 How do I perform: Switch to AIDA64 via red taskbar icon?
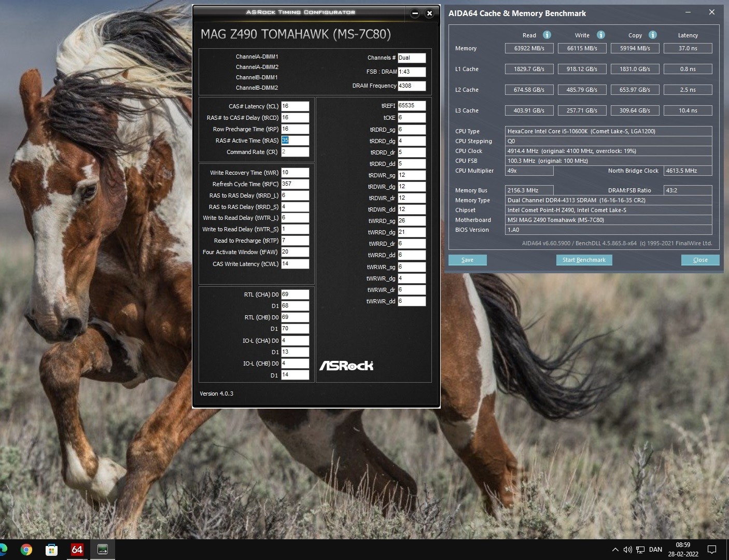click(x=77, y=550)
